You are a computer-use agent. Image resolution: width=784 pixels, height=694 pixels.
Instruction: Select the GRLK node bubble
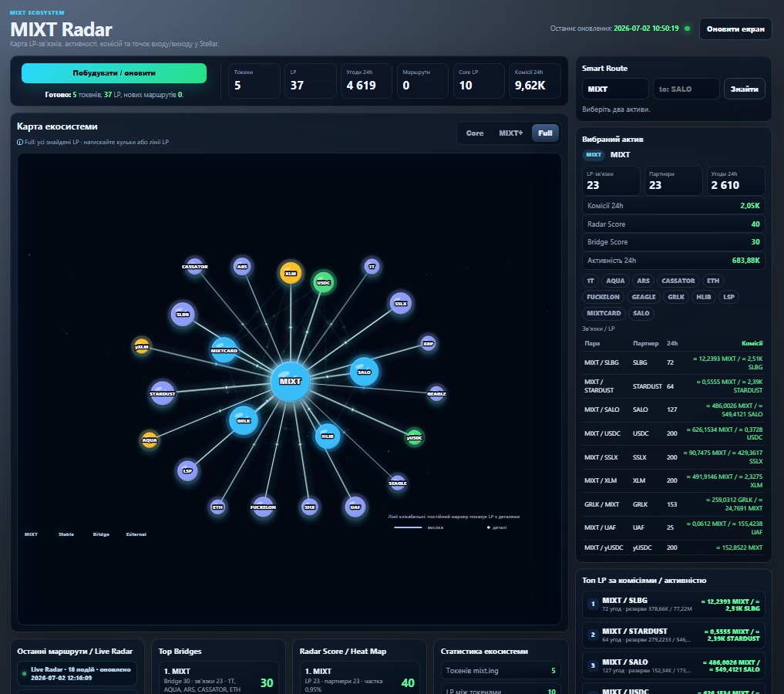(244, 420)
